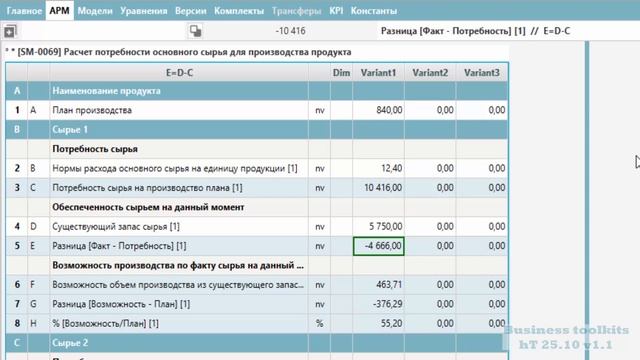Open the Уравнения tab
Screen dimensions: 640x360
tap(144, 11)
